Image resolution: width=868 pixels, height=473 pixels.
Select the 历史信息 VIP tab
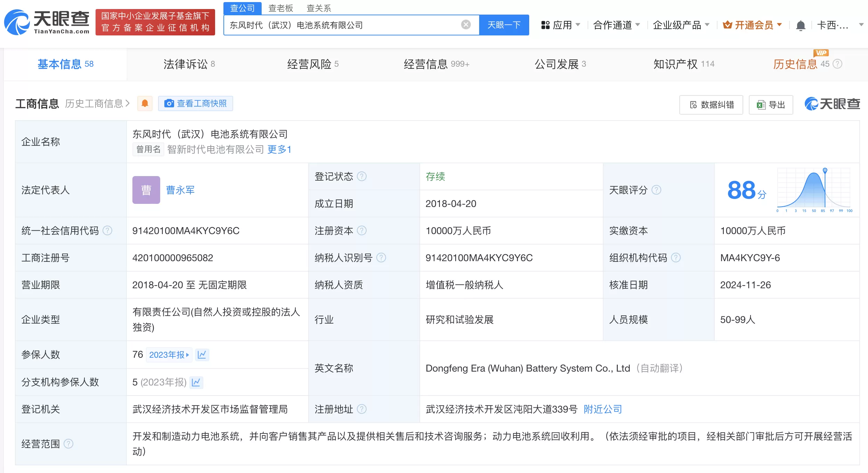[x=801, y=64]
